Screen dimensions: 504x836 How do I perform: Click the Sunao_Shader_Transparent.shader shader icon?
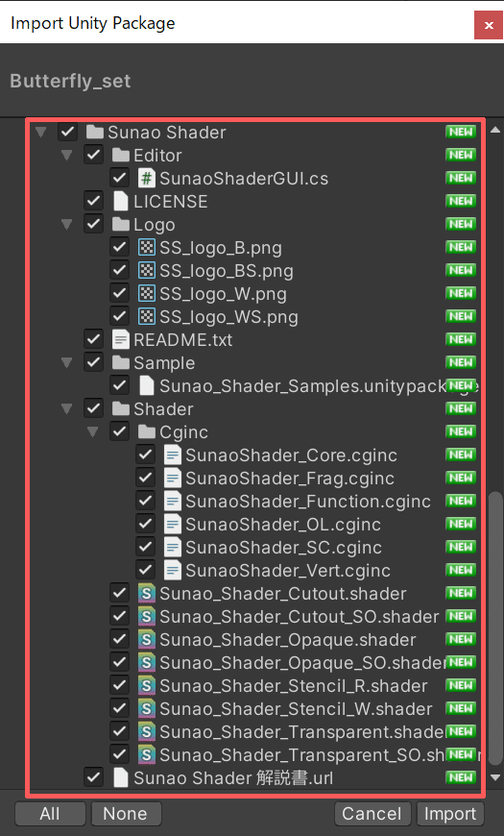click(147, 731)
